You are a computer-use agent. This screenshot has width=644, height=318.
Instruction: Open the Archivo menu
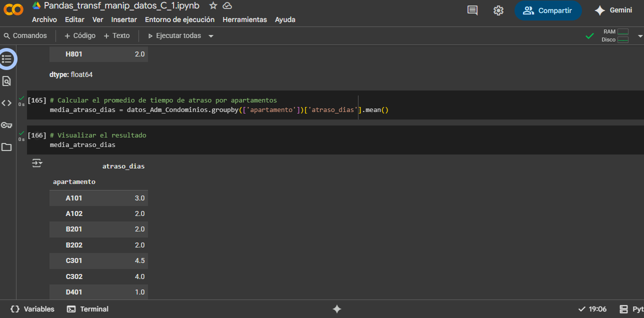(44, 19)
